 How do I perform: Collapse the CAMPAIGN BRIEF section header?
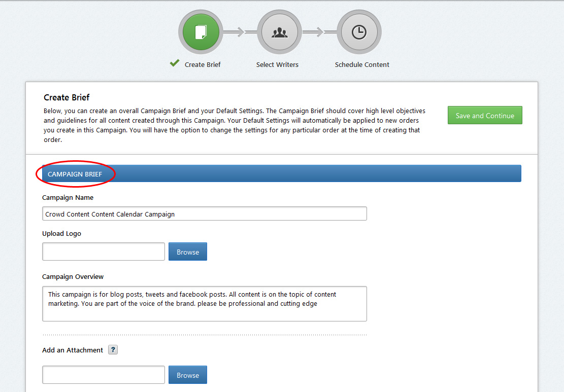281,173
